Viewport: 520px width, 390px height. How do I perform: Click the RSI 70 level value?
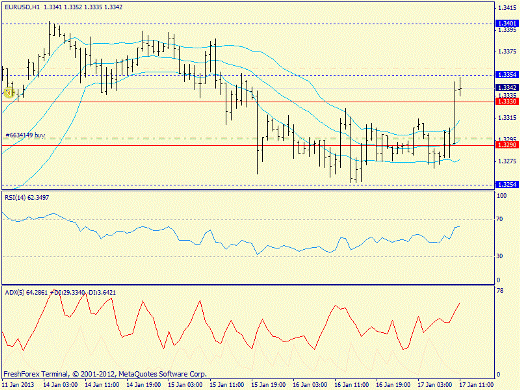point(500,219)
